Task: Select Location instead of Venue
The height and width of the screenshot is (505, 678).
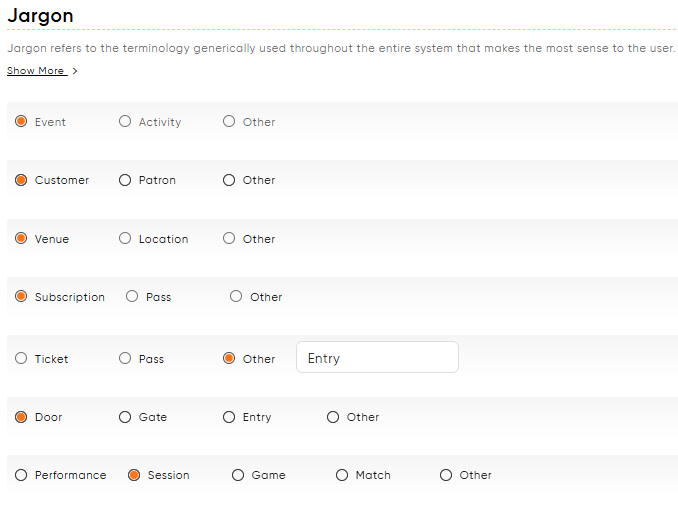Action: coord(125,239)
